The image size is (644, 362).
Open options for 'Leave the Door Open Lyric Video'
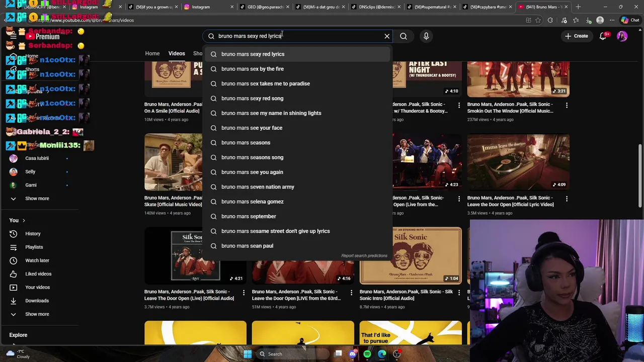coord(567,199)
